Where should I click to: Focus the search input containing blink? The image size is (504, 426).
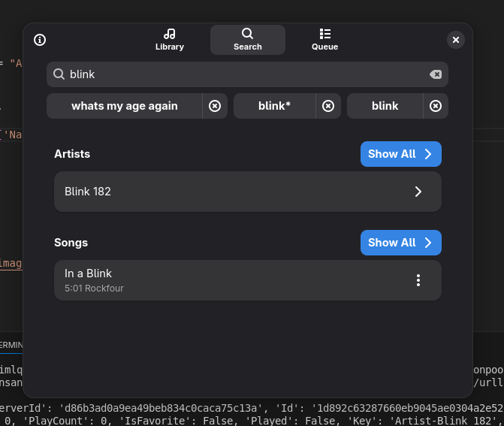247,74
